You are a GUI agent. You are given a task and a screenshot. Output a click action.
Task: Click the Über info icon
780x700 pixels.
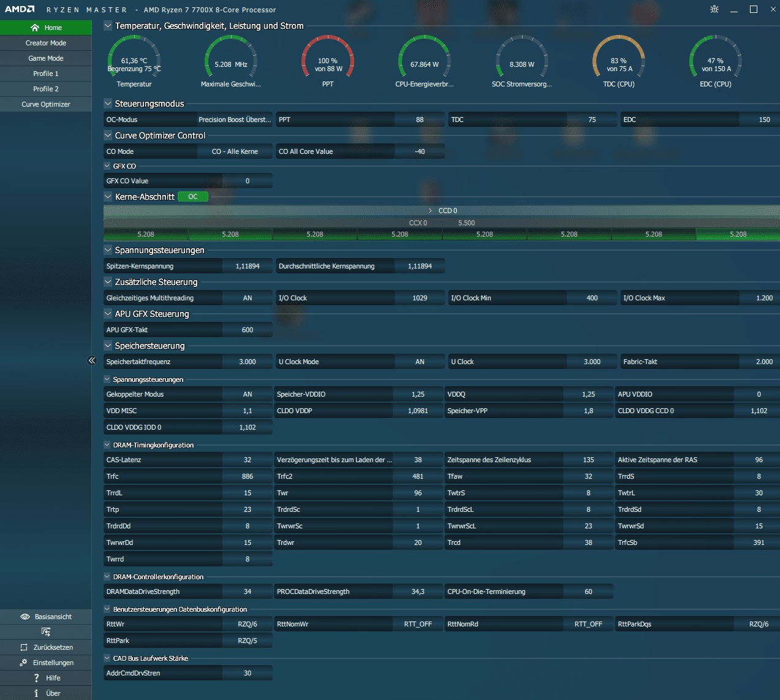(36, 693)
